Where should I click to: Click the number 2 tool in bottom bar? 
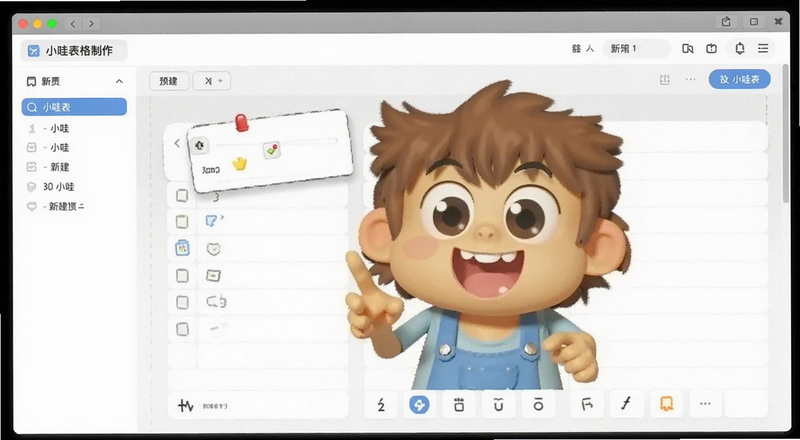tap(381, 405)
